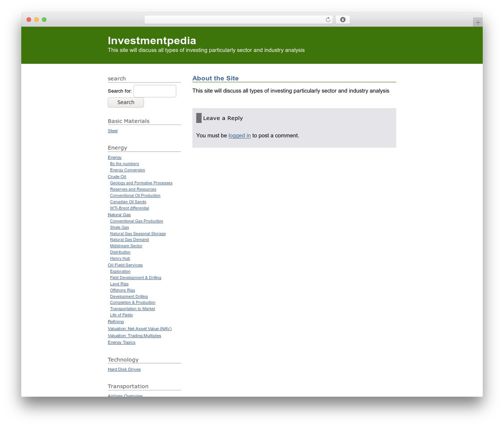Screen dimensions: 504x427
Task: Open Completion & Production link
Action: 133,303
